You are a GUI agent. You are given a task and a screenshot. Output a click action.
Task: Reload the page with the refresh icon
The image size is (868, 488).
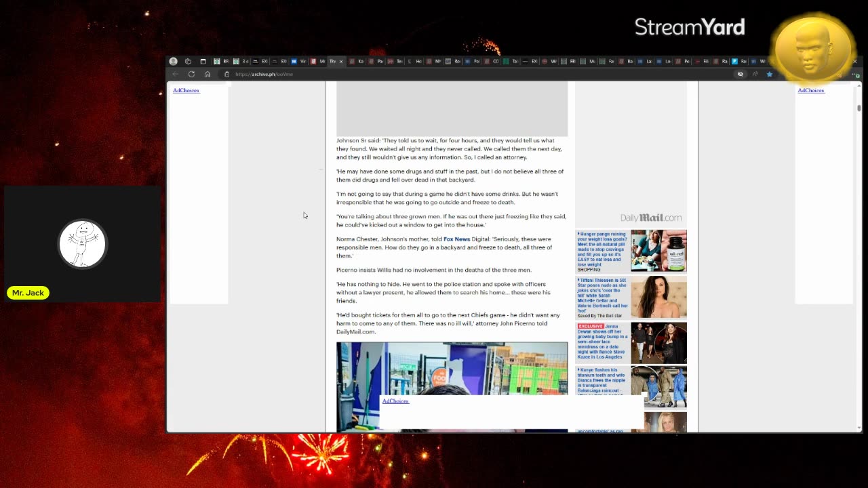pos(191,74)
